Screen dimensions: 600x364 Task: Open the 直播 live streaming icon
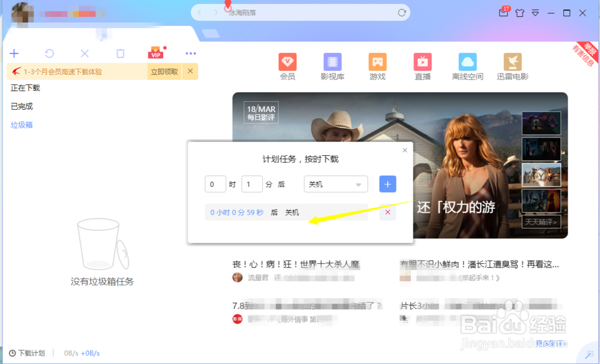422,62
